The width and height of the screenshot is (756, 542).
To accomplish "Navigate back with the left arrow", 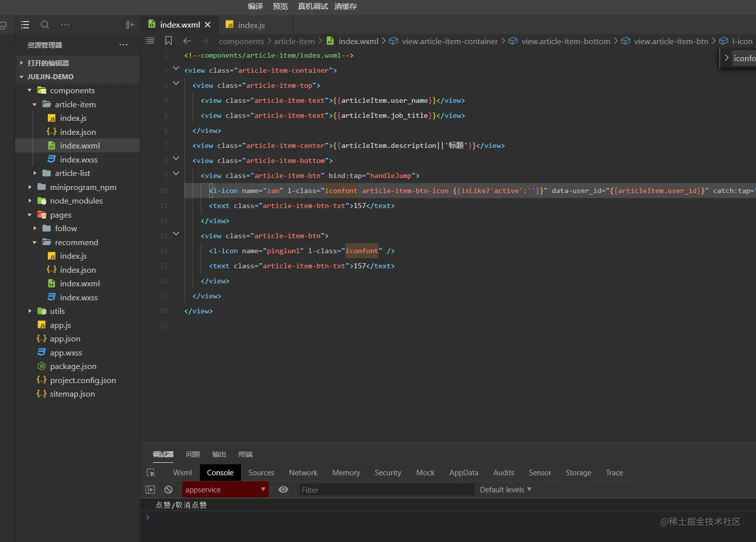I will tap(187, 41).
